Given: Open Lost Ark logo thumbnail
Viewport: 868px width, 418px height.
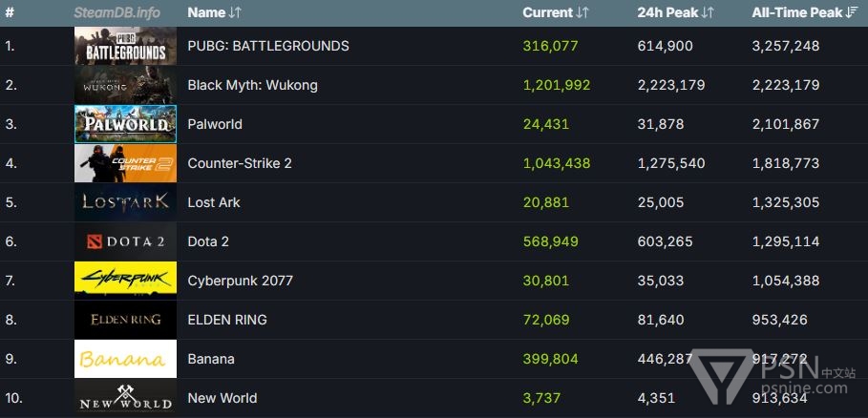Looking at the screenshot, I should tap(126, 202).
